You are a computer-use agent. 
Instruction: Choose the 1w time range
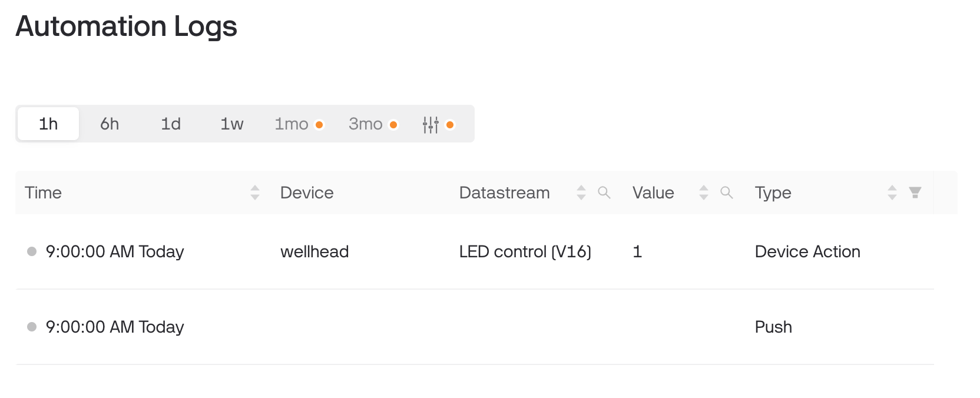click(x=232, y=124)
